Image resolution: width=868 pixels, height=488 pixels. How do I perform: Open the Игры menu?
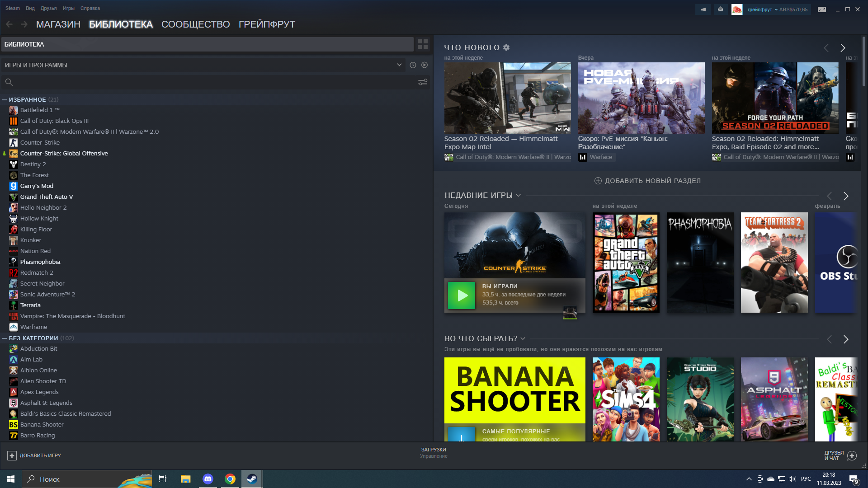pyautogui.click(x=69, y=8)
